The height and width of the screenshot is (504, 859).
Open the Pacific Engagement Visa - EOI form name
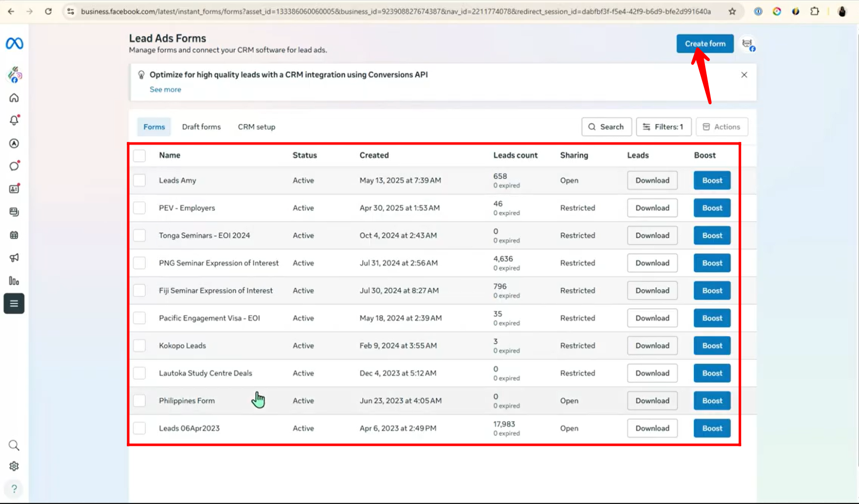[x=209, y=318]
